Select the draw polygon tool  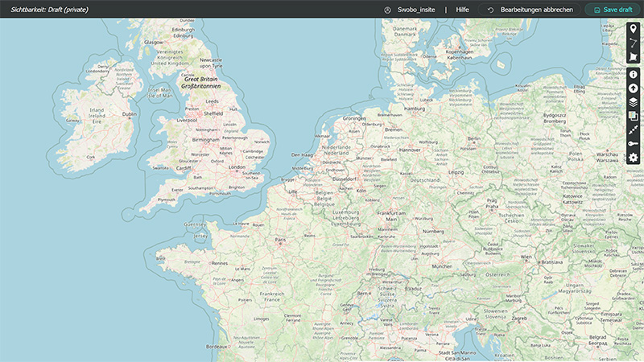click(x=633, y=56)
